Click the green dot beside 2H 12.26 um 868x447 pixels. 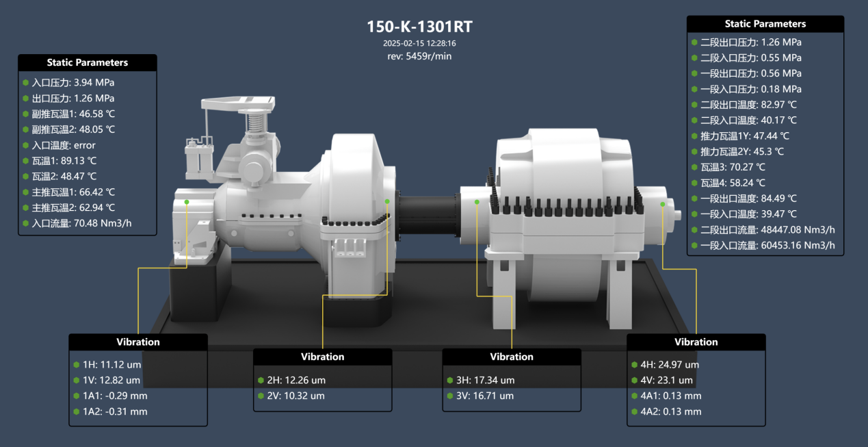coord(261,380)
